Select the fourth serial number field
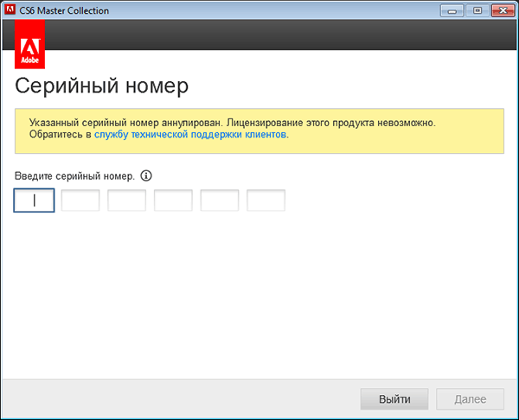The width and height of the screenshot is (519, 420). click(x=173, y=200)
